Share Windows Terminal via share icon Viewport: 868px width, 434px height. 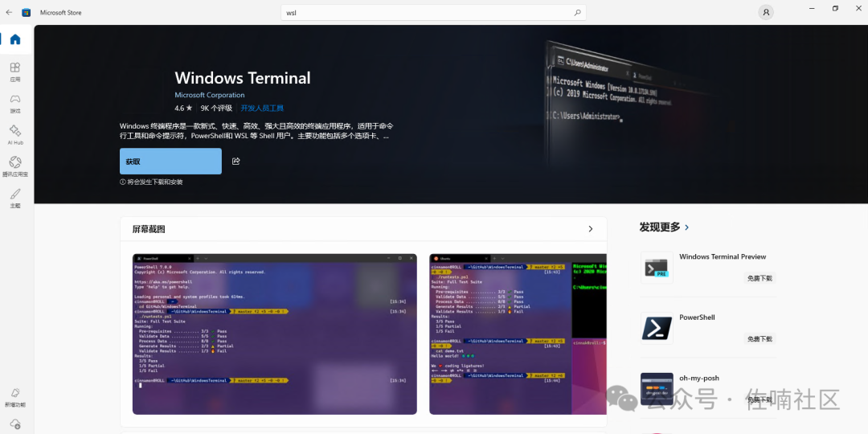[235, 161]
